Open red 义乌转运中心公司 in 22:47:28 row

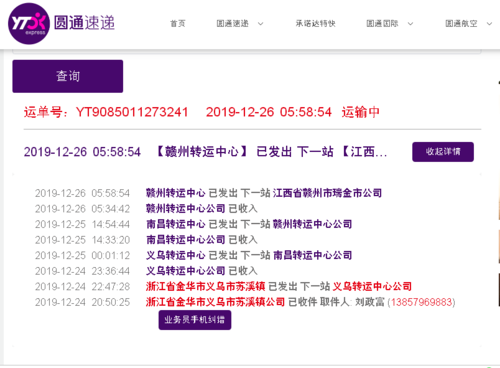(372, 286)
